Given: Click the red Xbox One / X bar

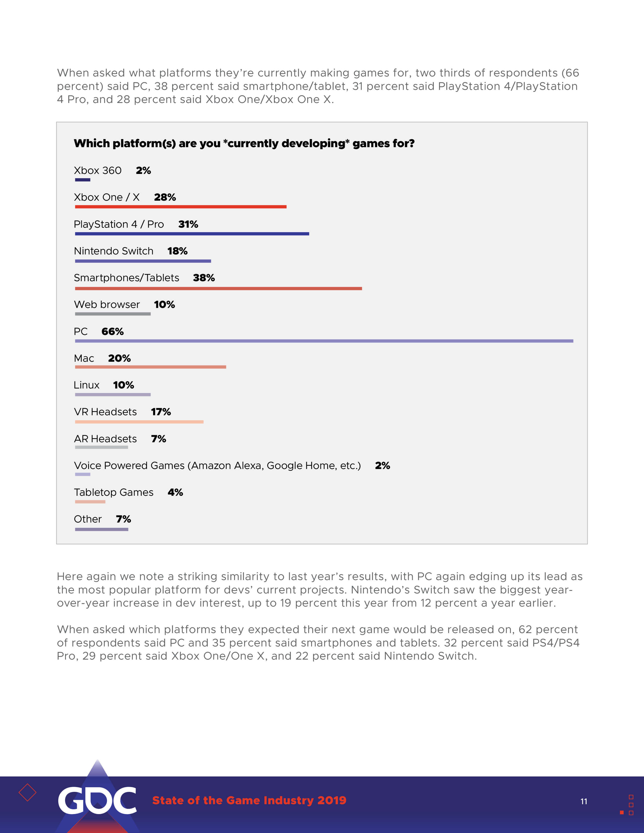Looking at the screenshot, I should pos(181,207).
